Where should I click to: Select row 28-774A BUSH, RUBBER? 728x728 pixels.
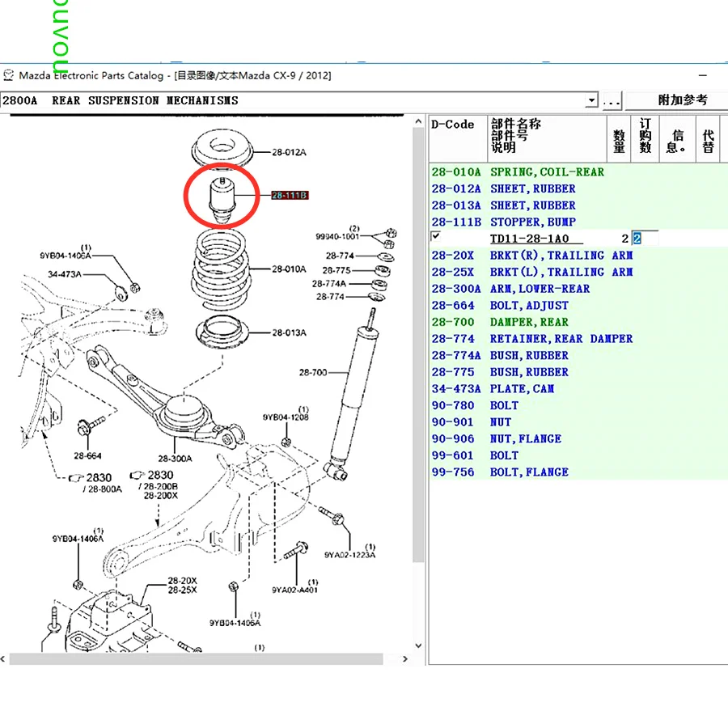[578, 356]
